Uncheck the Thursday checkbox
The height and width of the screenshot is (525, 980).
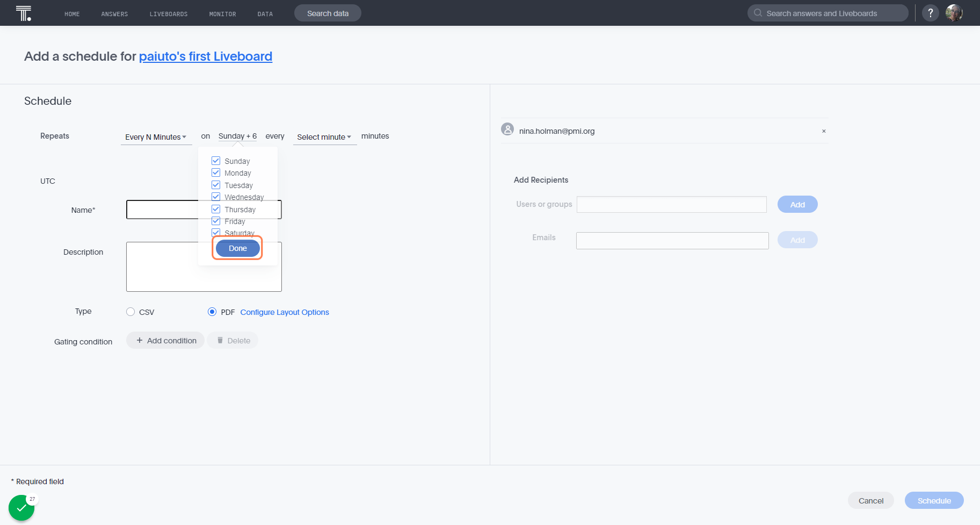[x=216, y=209]
